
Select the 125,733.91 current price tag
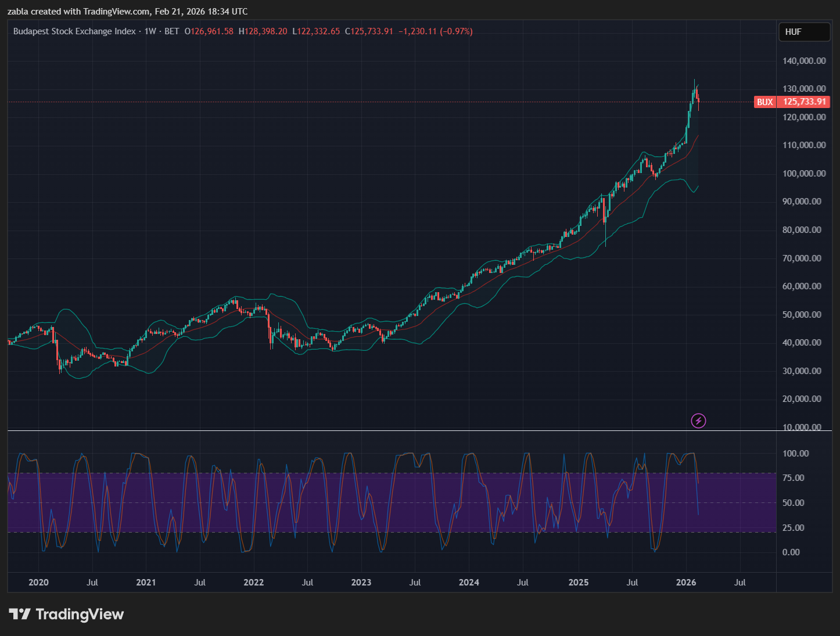pos(804,102)
